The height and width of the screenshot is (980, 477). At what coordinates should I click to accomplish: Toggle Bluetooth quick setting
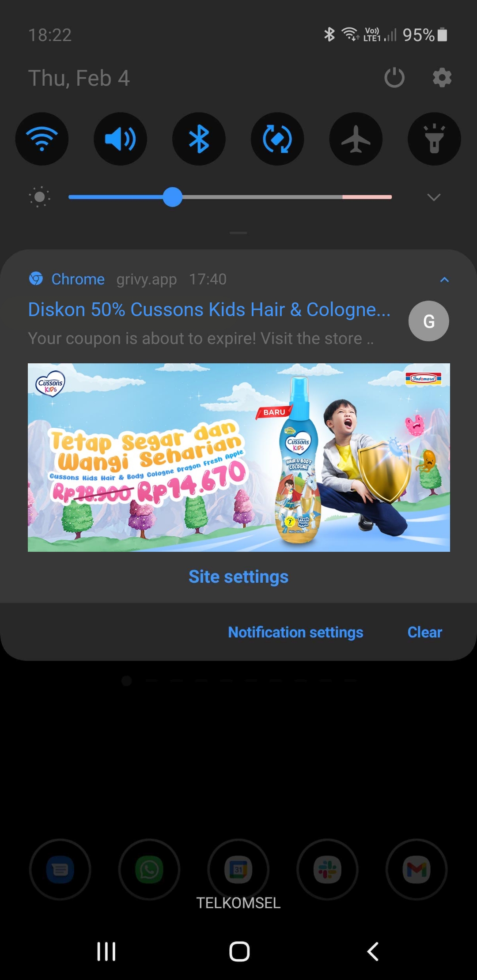199,139
